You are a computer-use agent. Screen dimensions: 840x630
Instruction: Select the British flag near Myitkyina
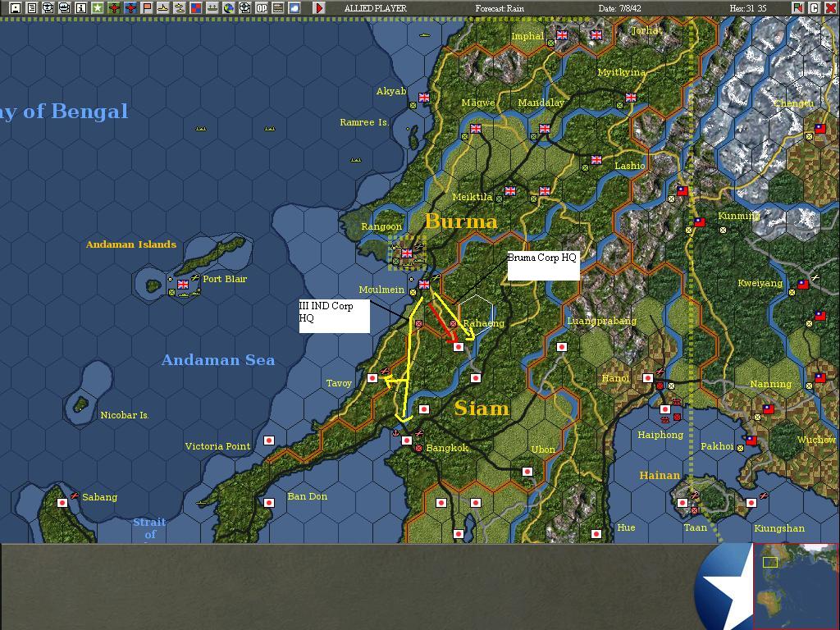(631, 98)
